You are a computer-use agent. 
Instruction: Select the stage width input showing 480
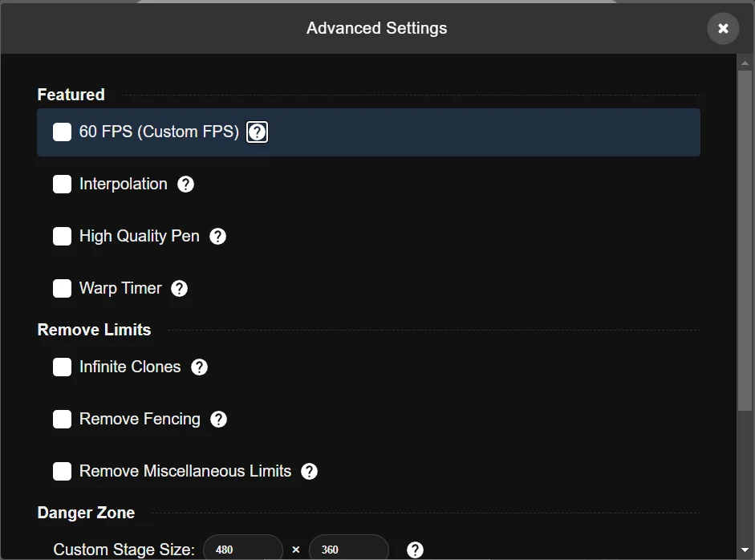(242, 549)
